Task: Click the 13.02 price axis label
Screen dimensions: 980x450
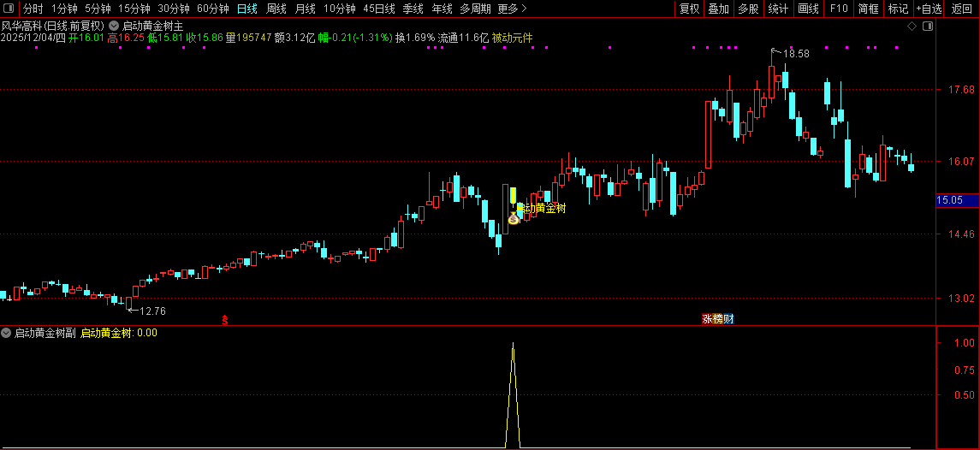Action: (961, 298)
